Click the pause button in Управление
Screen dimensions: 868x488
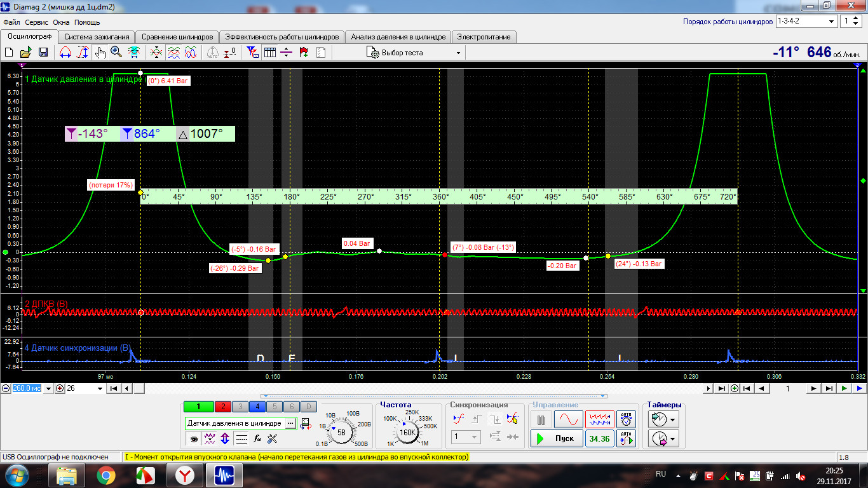(x=541, y=419)
